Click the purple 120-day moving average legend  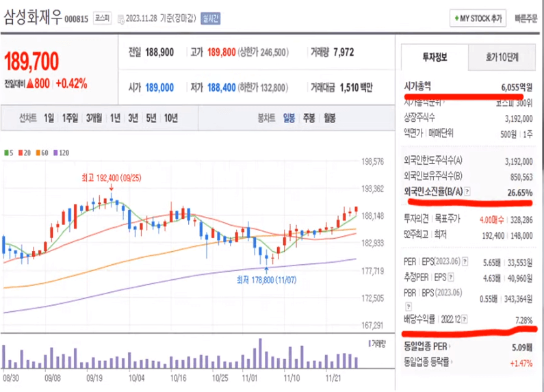(61, 153)
